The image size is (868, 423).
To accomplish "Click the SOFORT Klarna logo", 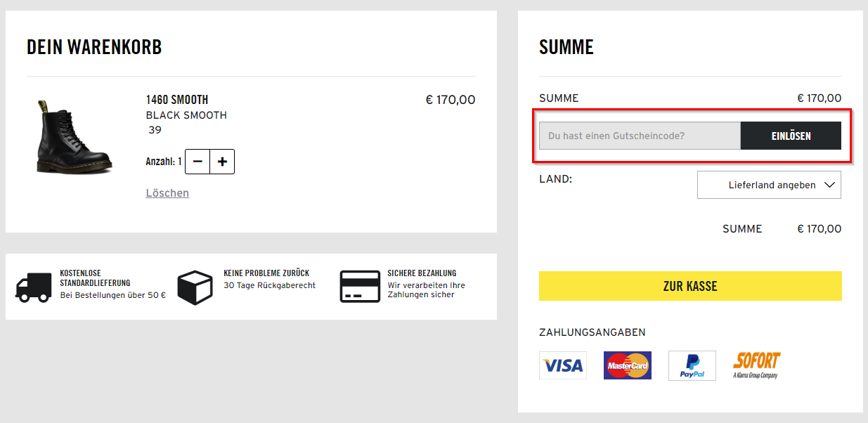I will pos(757,365).
